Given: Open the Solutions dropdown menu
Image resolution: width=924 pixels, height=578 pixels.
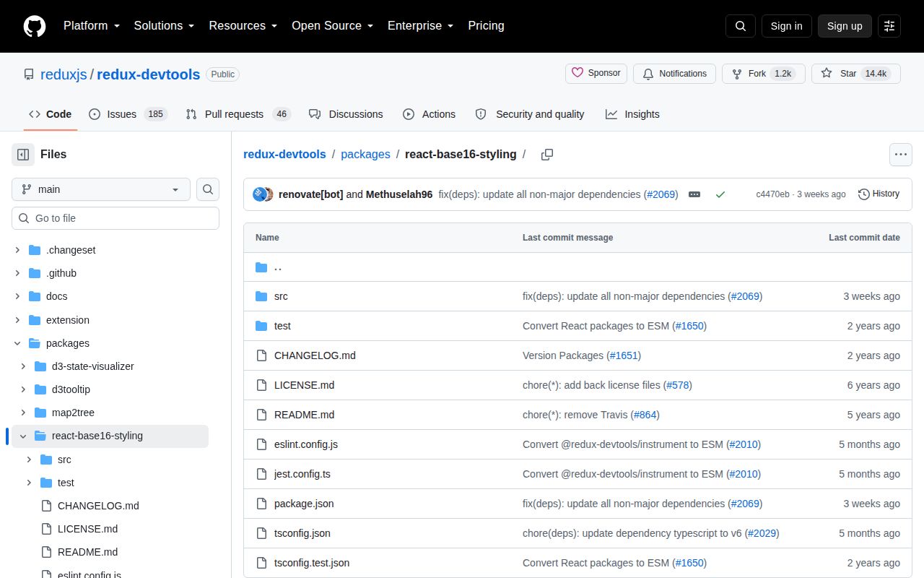Looking at the screenshot, I should [x=164, y=25].
